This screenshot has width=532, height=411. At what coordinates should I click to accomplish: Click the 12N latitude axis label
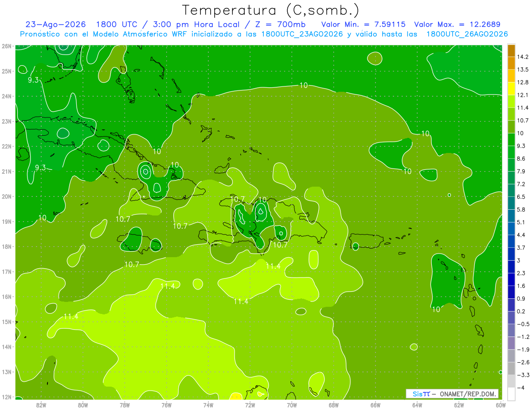[7, 397]
